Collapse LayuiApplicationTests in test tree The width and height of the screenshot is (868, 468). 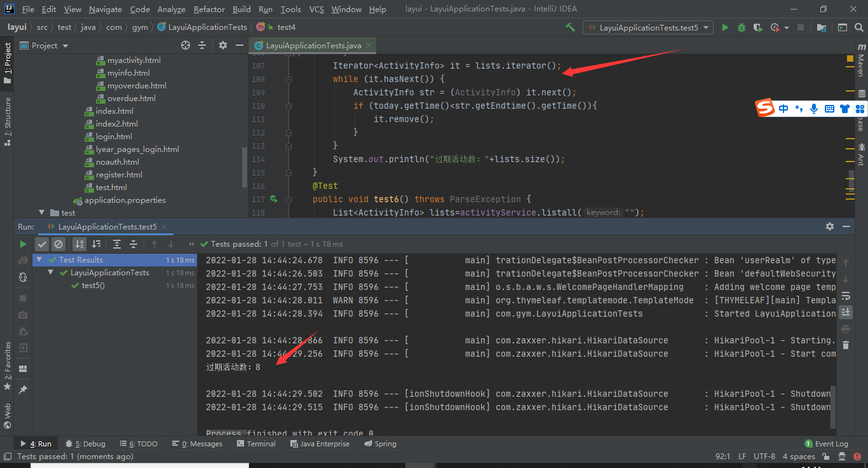point(51,273)
